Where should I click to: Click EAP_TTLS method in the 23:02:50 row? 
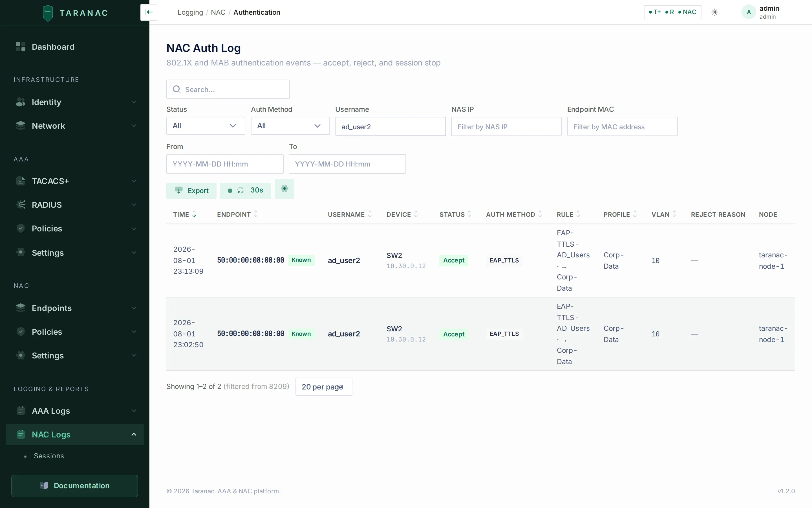504,334
